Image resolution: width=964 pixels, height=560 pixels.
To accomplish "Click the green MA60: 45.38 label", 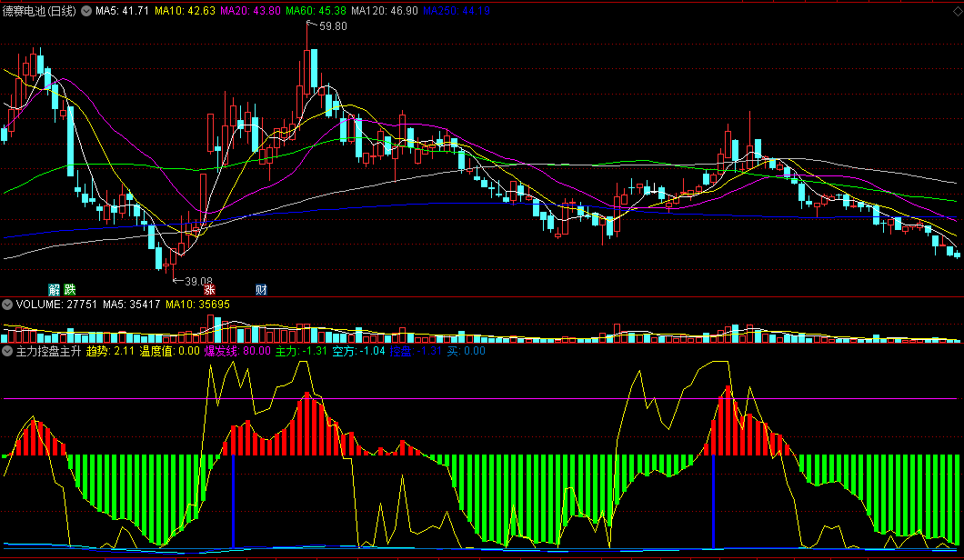I will (316, 11).
